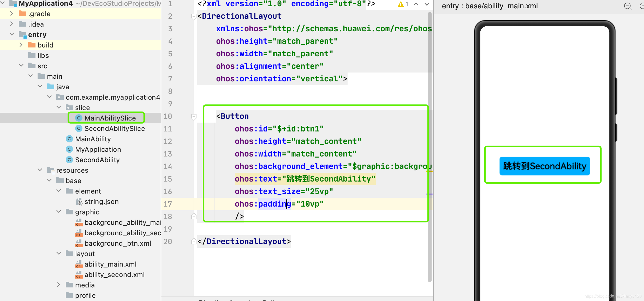Image resolution: width=644 pixels, height=301 pixels.
Task: Toggle code fold at Button tag line
Action: [194, 117]
